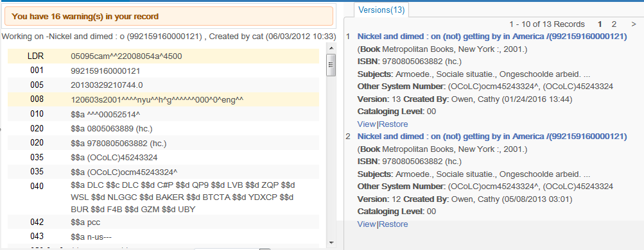644x250 pixels.
Task: Click Subjects line of version 13
Action: (474, 74)
